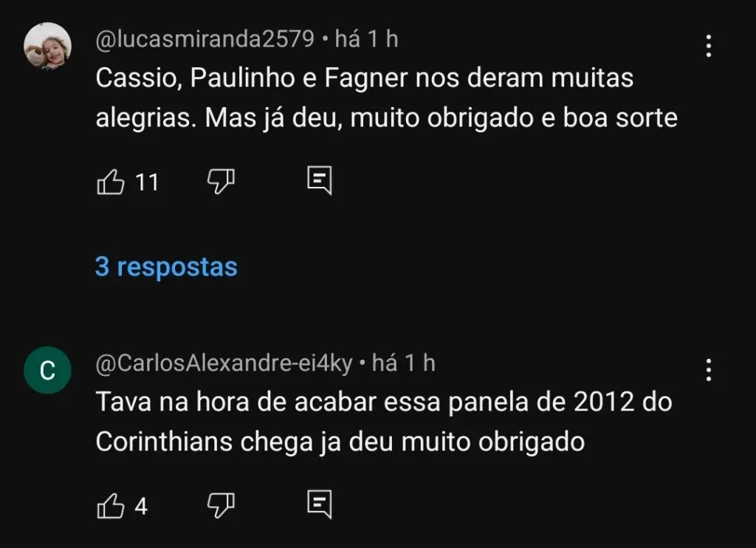The width and height of the screenshot is (756, 548).
Task: Click "há 1 h" timestamp beside @CarlosAlexandre-ei4ky
Action: 404,363
